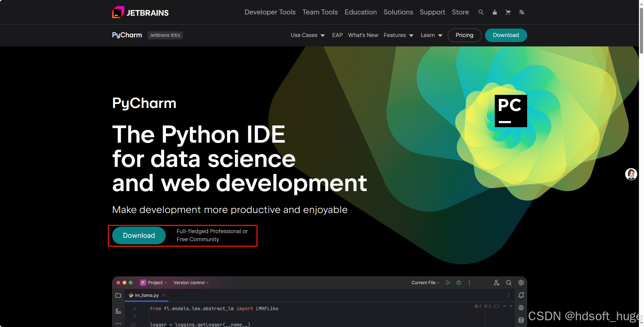Open the Developer Tools menu
The image size is (644, 327).
[x=270, y=12]
